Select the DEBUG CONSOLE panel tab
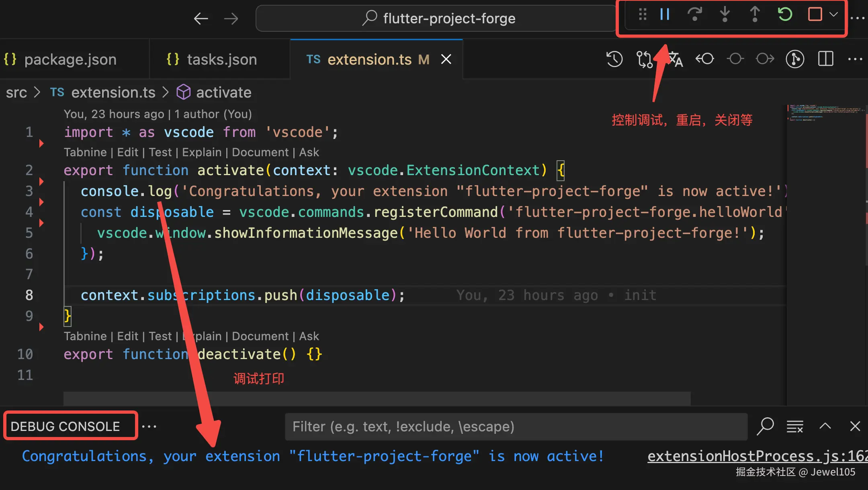The image size is (868, 490). click(x=65, y=427)
